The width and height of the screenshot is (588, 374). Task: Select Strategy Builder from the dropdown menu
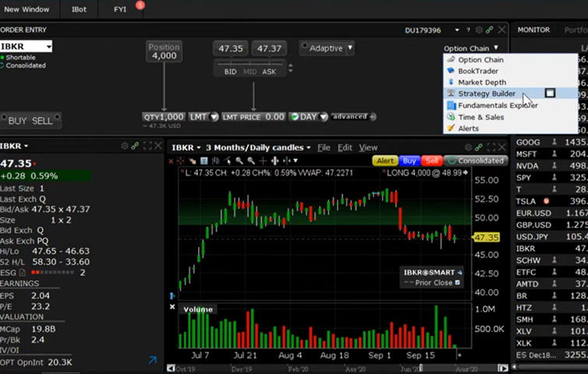click(x=486, y=94)
